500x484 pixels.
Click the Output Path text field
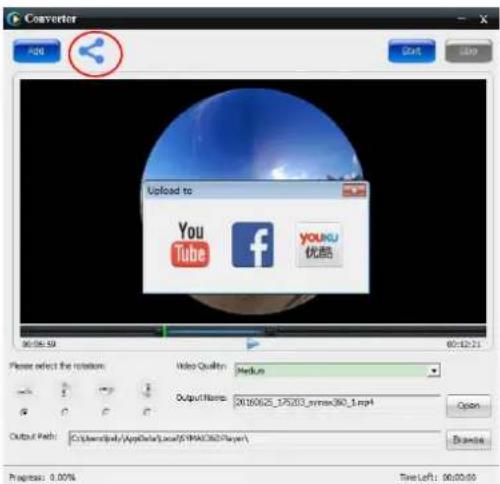[x=254, y=438]
